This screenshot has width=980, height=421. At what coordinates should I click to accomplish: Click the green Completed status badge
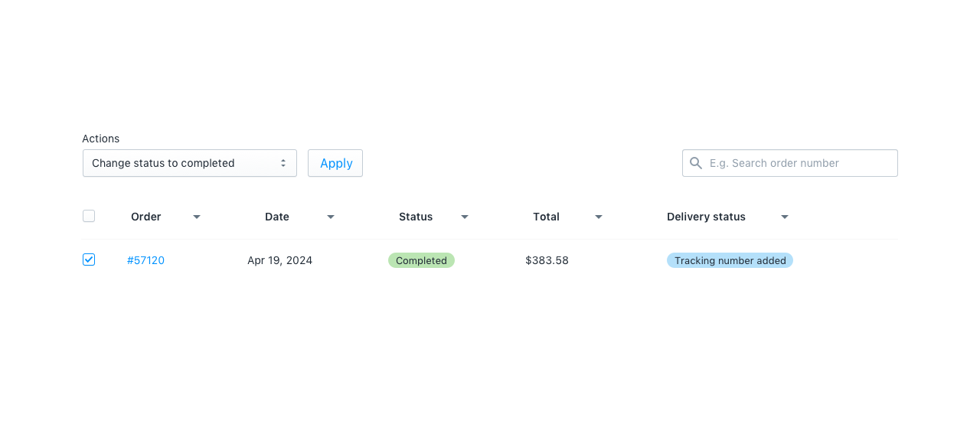pos(421,260)
